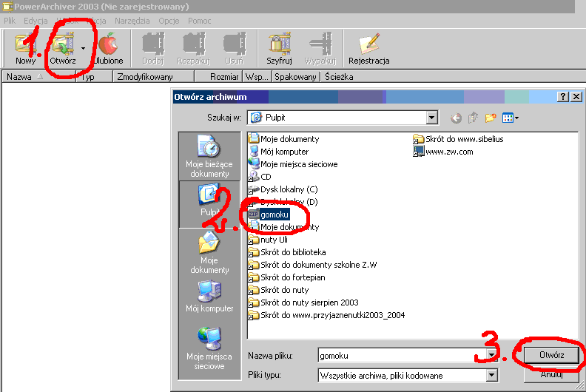Close the Otwórz archiwum dialog
Image resolution: width=586 pixels, height=392 pixels.
(576, 97)
